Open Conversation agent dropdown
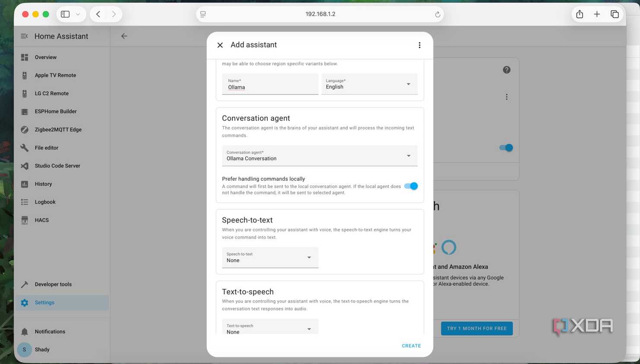This screenshot has width=640, height=364. coord(320,156)
